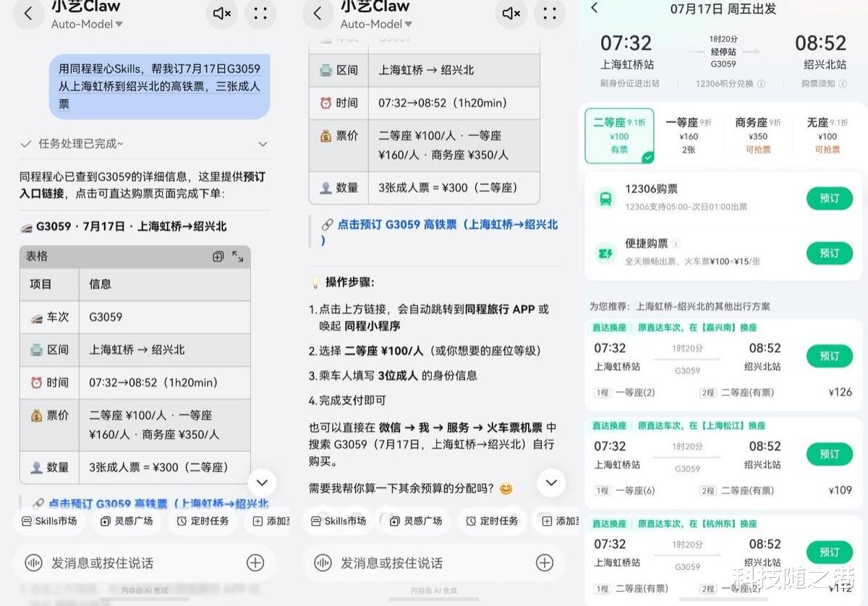Viewport: 868px width, 606px height.
Task: Tap 预订 button for 便捷购票
Action: pyautogui.click(x=830, y=253)
